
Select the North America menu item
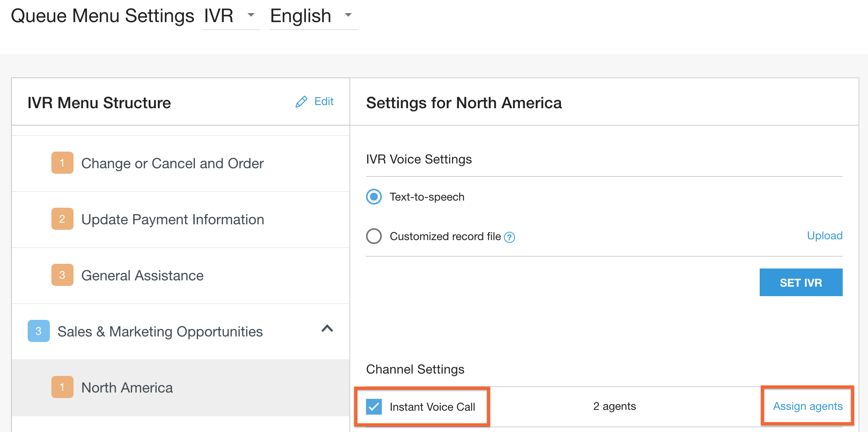[x=127, y=387]
